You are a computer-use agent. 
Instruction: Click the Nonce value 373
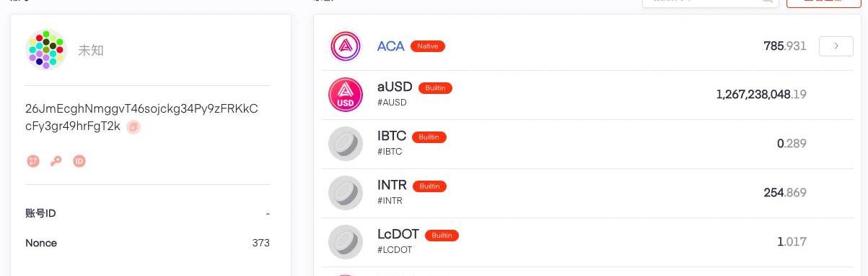coord(261,243)
